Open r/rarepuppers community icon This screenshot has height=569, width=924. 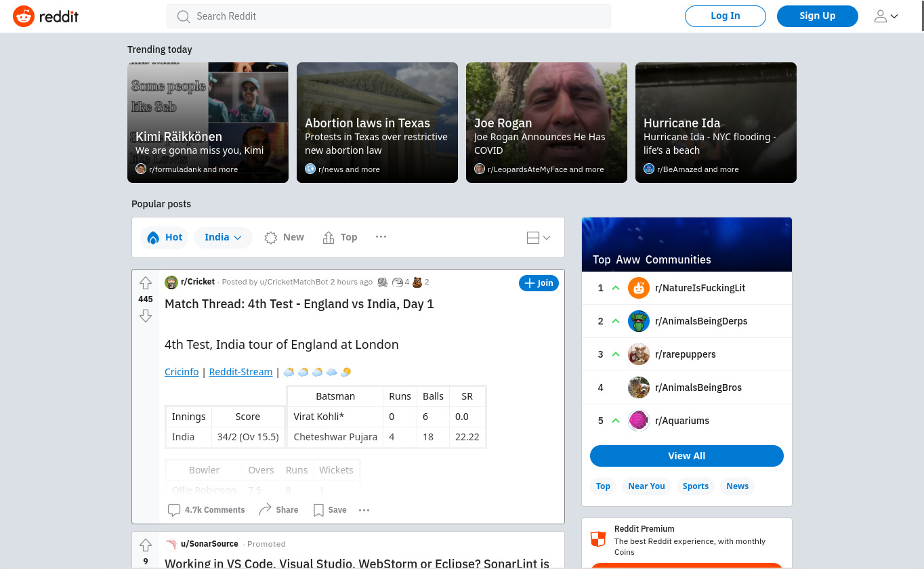click(x=639, y=354)
